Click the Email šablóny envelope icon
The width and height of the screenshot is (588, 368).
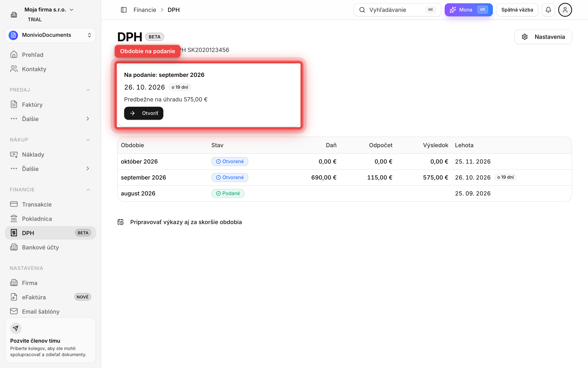pos(14,311)
